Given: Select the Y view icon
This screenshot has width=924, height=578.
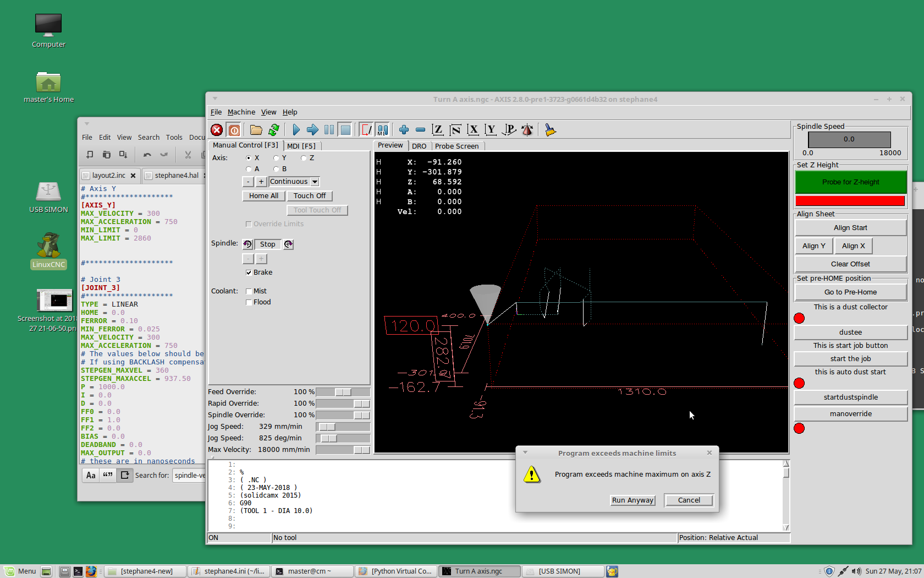Looking at the screenshot, I should (491, 130).
